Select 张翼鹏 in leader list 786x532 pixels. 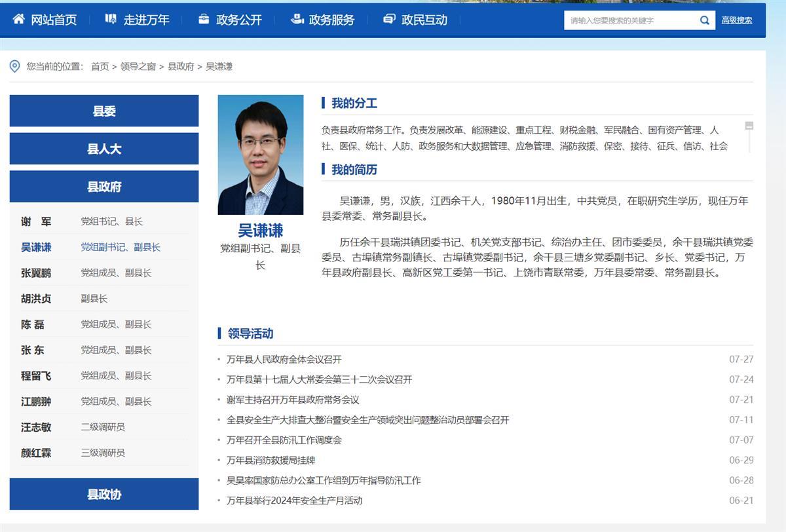pos(36,273)
